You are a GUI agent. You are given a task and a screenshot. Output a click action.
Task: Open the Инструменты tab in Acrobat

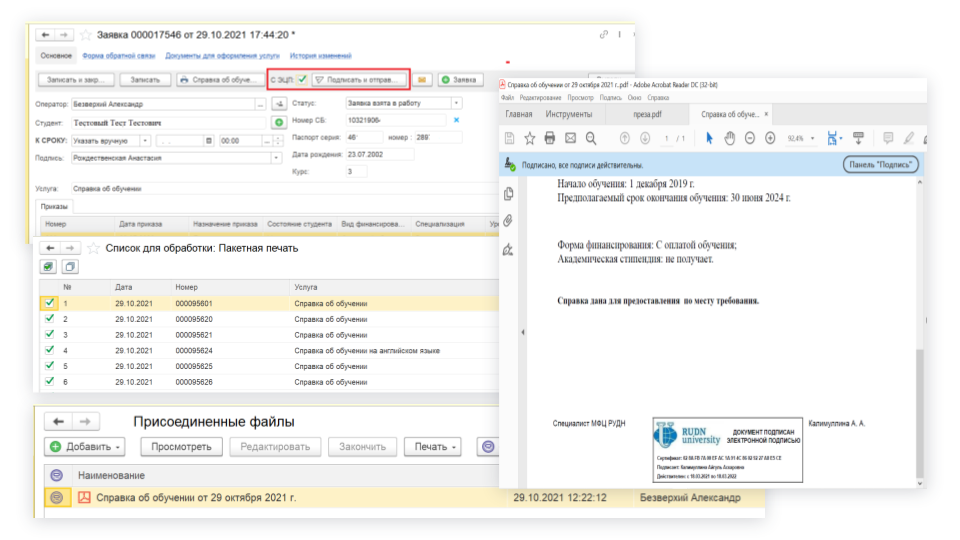point(569,114)
